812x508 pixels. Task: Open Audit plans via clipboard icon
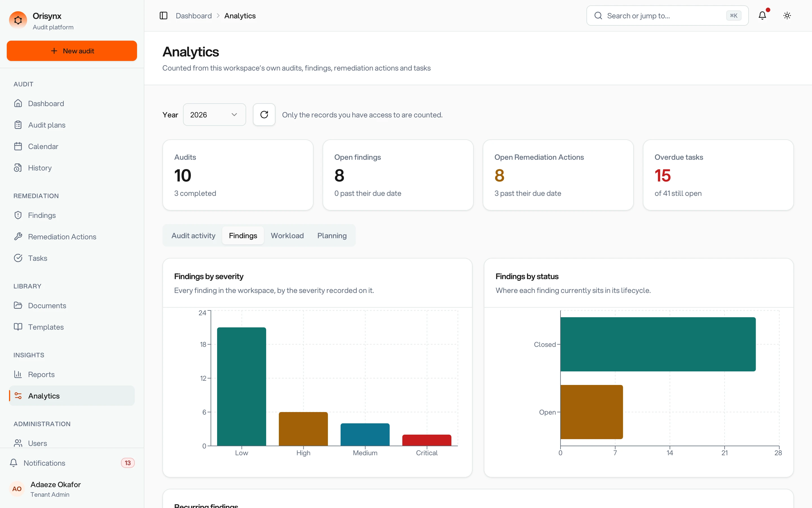coord(18,125)
